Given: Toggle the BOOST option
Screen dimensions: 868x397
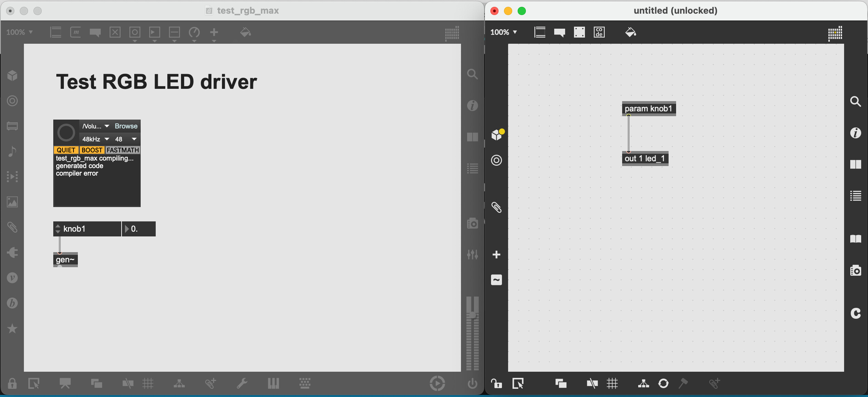Looking at the screenshot, I should pyautogui.click(x=92, y=150).
